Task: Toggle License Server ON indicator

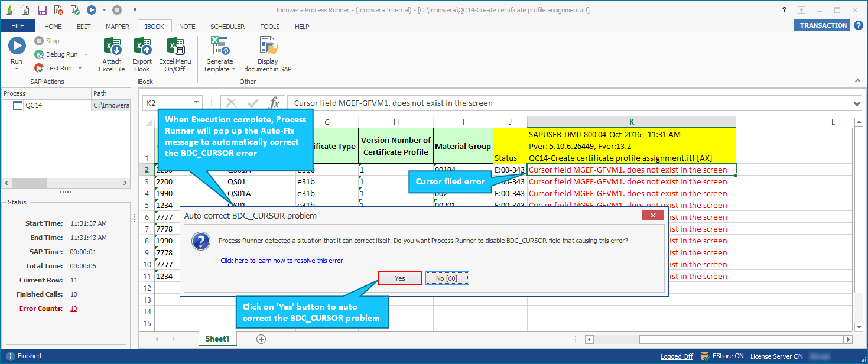Action: pyautogui.click(x=776, y=356)
